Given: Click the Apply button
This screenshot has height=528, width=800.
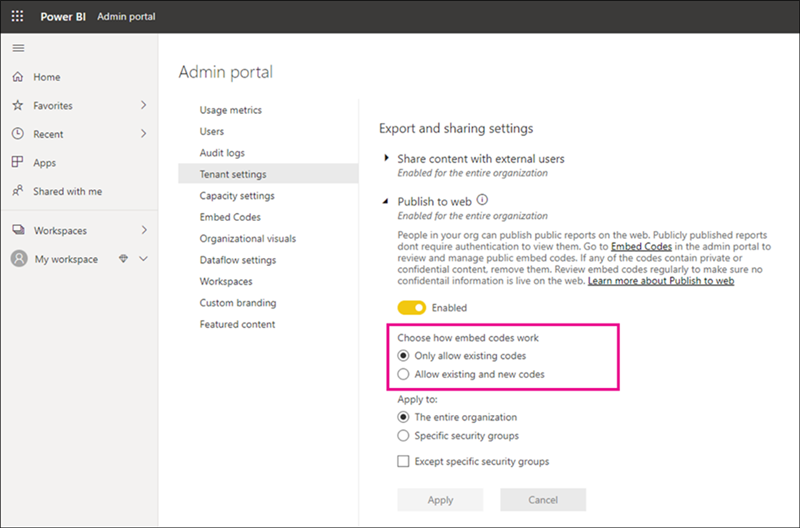Looking at the screenshot, I should click(x=440, y=500).
